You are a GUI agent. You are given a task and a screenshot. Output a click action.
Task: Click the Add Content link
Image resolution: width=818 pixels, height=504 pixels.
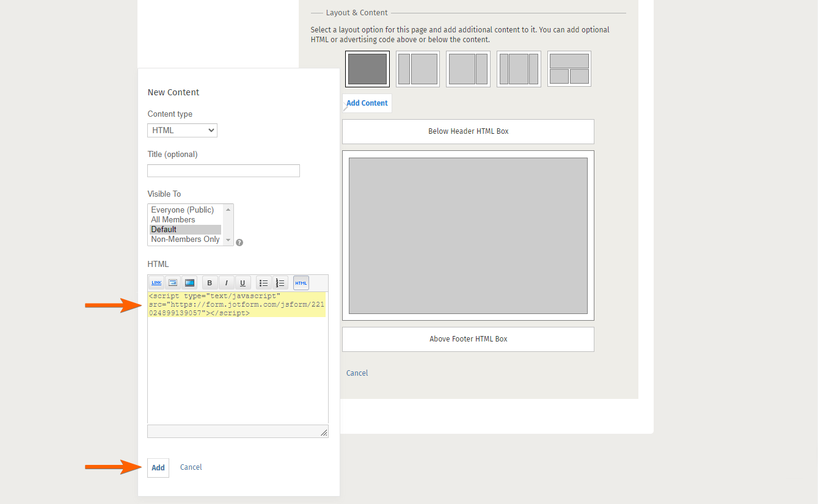click(x=367, y=103)
